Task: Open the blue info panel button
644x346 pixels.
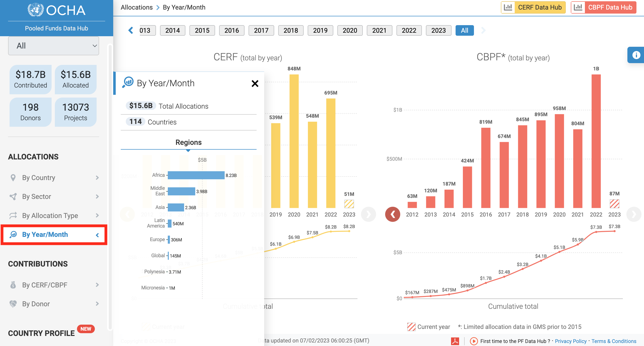Action: 636,55
